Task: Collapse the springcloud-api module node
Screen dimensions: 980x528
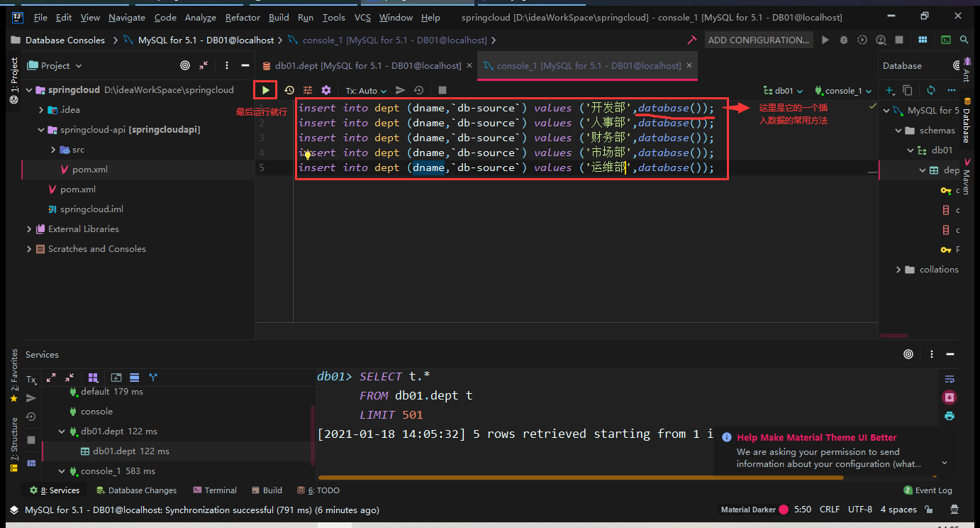Action: pos(41,130)
